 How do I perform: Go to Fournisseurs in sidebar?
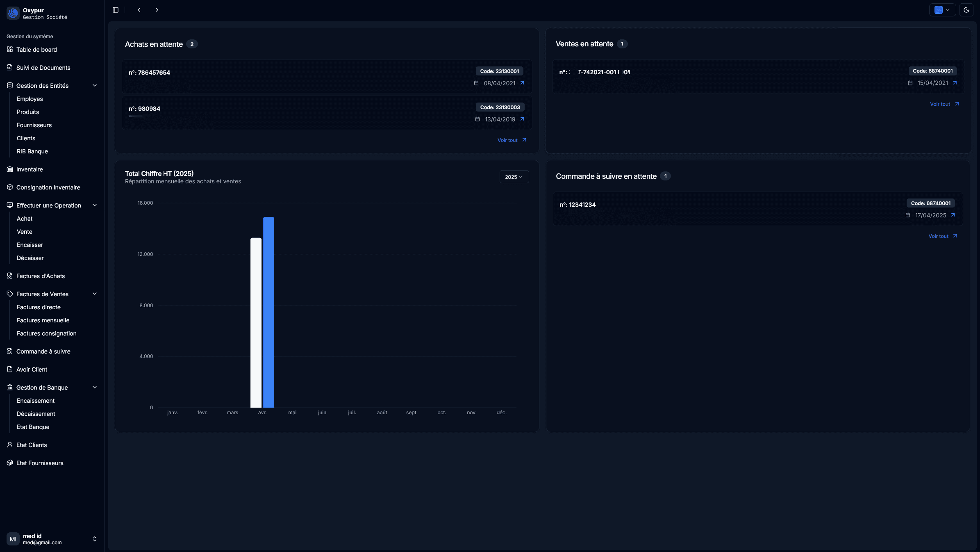(34, 125)
